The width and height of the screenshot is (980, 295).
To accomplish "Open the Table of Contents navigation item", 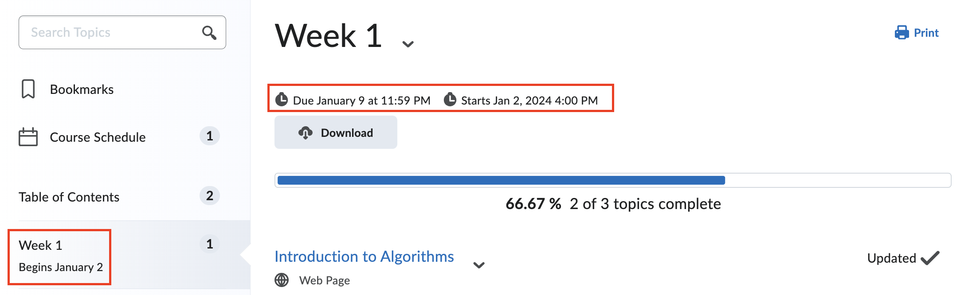I will [x=69, y=197].
